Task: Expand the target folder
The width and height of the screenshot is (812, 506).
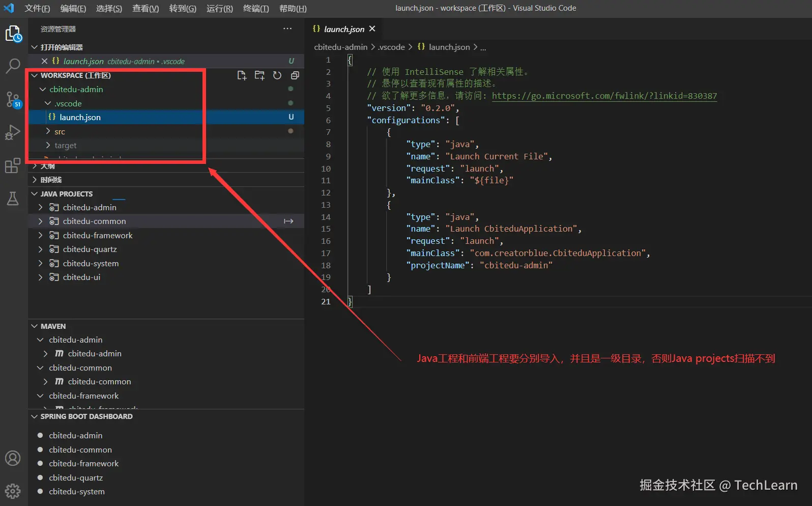Action: point(48,145)
